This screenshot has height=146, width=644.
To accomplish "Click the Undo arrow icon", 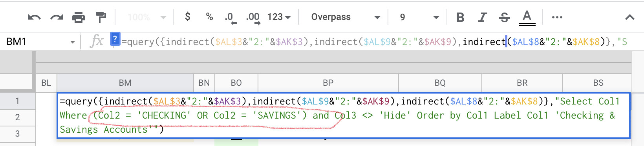I will [x=35, y=17].
